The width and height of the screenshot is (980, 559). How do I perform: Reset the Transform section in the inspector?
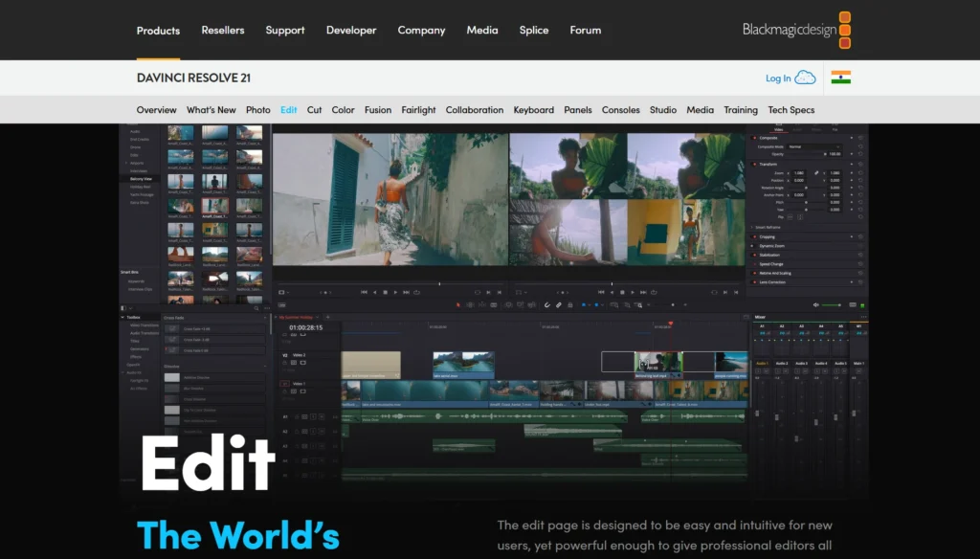point(860,165)
